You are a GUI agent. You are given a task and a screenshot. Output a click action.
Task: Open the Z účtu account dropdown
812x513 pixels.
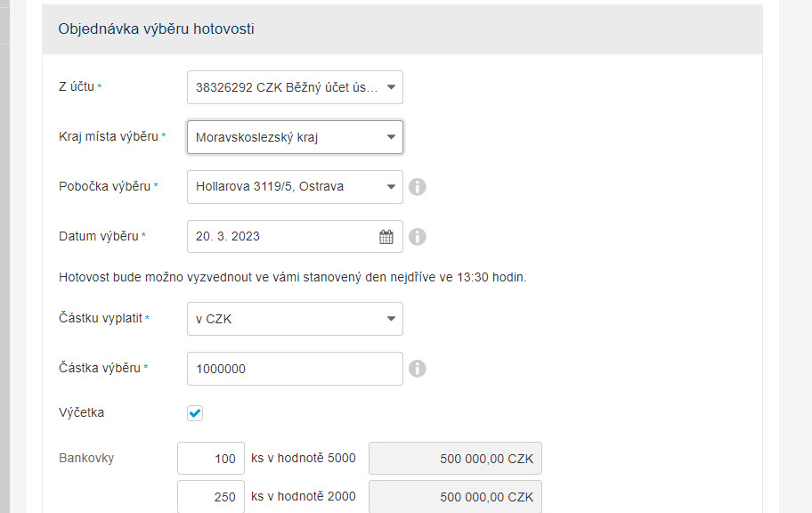295,87
